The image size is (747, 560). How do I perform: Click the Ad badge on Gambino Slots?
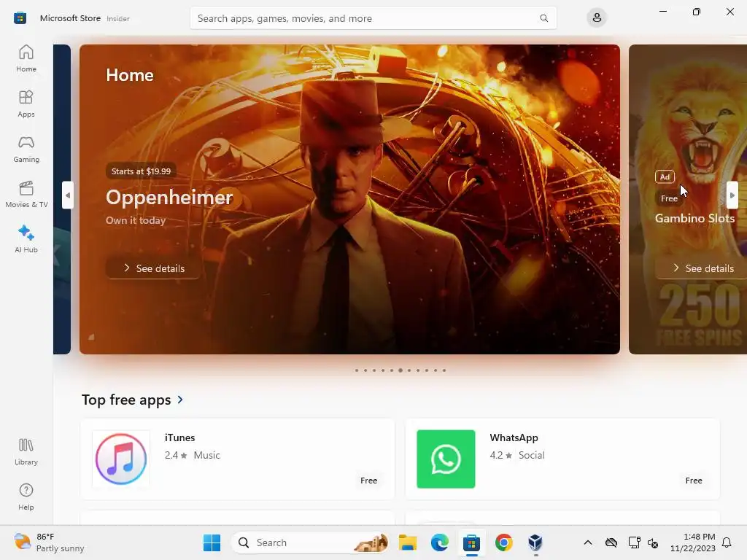[x=665, y=176]
